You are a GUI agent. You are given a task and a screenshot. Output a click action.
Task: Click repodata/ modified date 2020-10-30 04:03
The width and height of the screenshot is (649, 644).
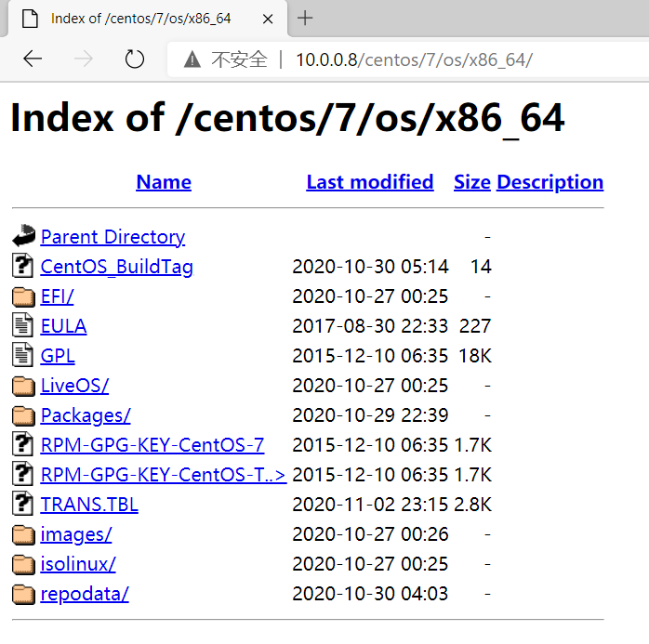[x=370, y=595]
